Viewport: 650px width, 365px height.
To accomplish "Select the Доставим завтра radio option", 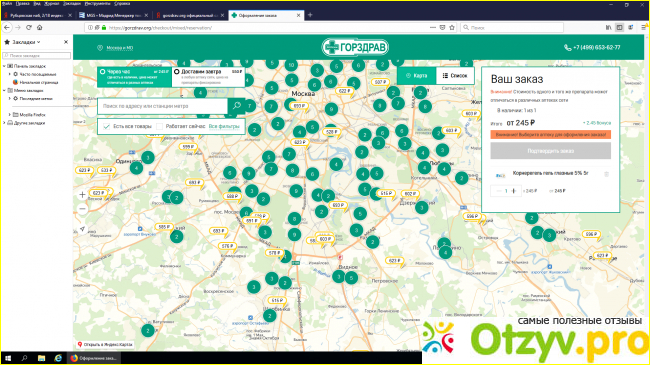I will tap(177, 72).
